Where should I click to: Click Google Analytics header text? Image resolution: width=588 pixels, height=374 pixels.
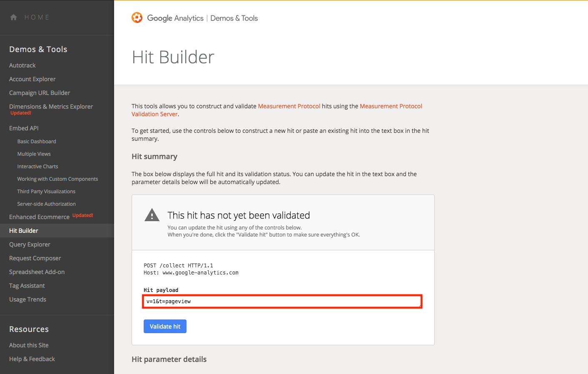coord(175,18)
